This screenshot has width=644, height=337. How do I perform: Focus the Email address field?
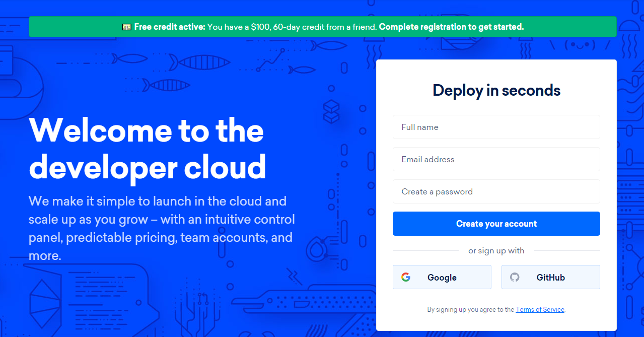coord(496,159)
